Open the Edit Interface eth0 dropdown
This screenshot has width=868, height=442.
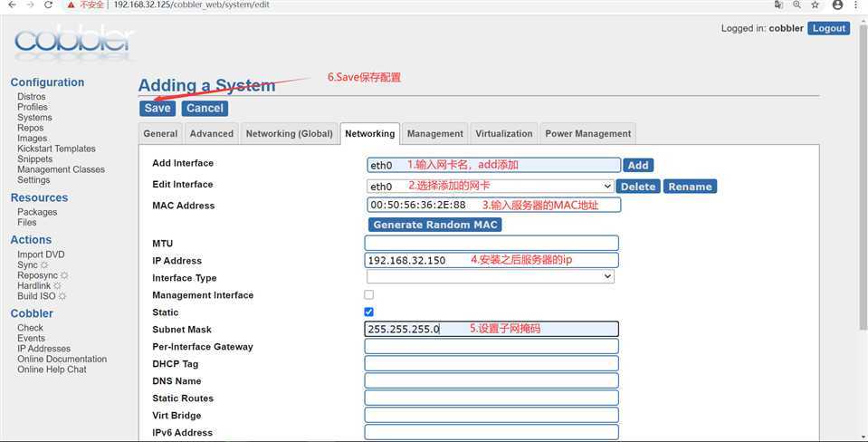490,186
